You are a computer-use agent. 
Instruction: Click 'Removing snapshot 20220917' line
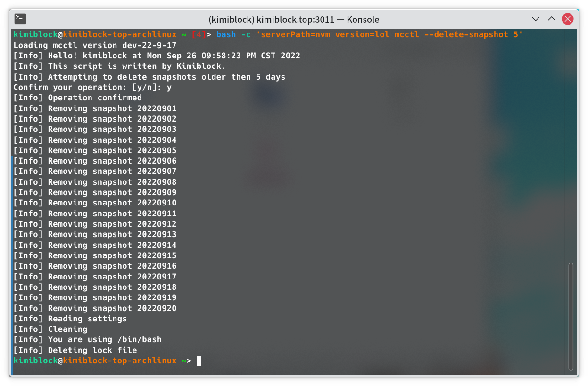(95, 277)
